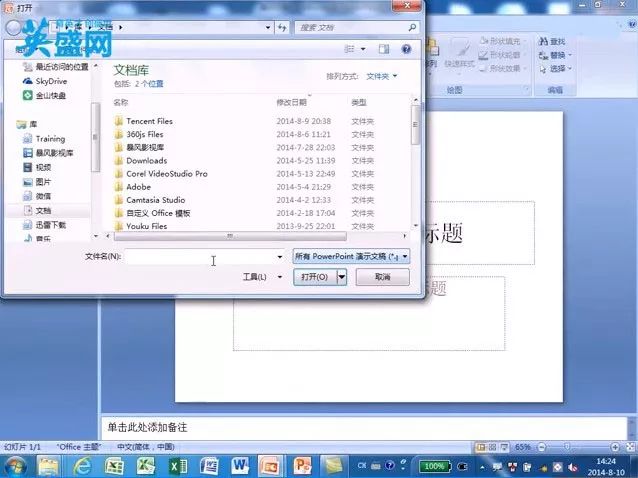The height and width of the screenshot is (478, 638).
Task: Open 选择 dropdown in PowerPoint ribbon
Action: (x=556, y=68)
